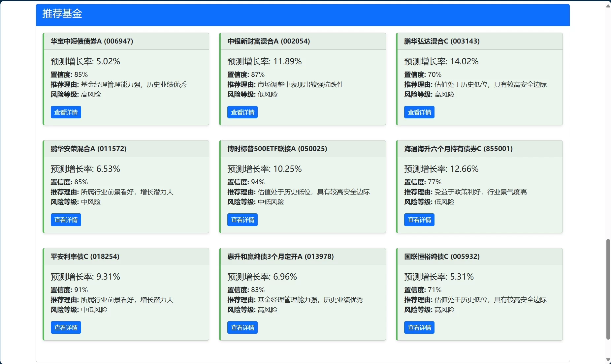The width and height of the screenshot is (611, 364).
Task: Open details for 平安利率债C (018254)
Action: pyautogui.click(x=66, y=327)
